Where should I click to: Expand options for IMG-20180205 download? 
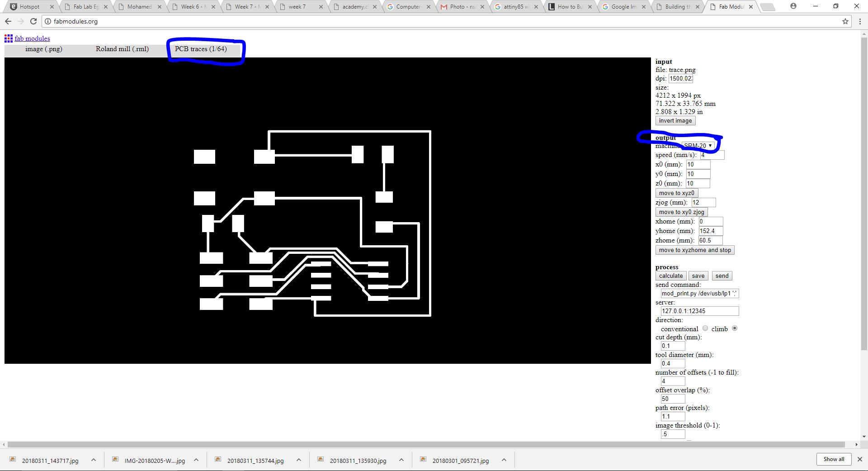[x=196, y=460]
